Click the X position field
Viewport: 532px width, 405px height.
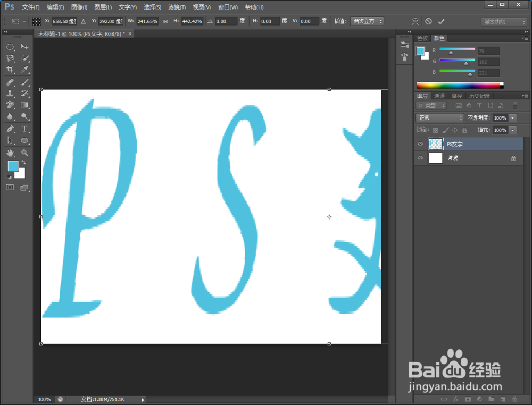[64, 21]
